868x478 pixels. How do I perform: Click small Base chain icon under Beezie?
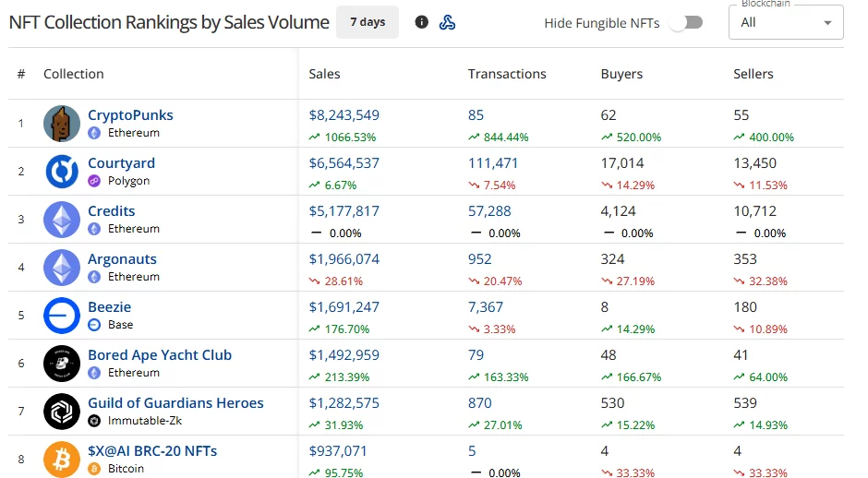[x=95, y=325]
